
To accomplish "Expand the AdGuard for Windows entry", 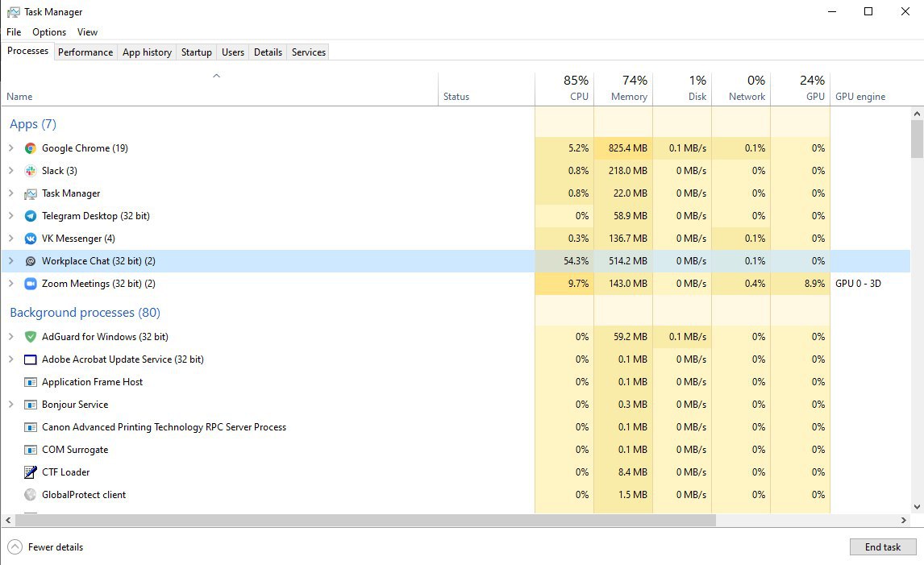I will [10, 336].
